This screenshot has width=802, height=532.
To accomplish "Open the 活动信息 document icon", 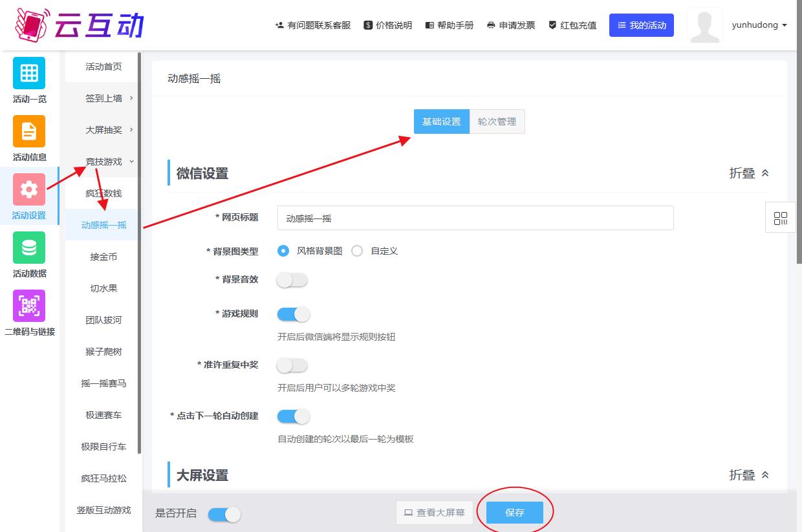I will coord(29,131).
